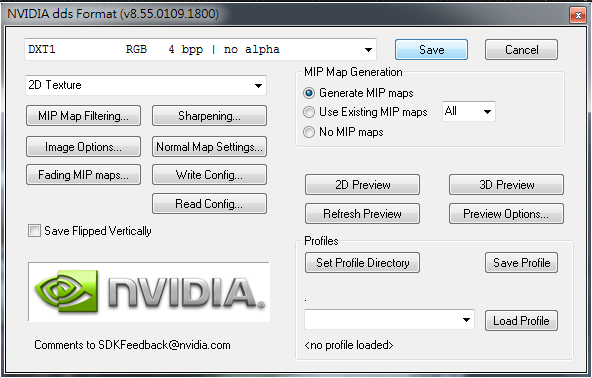
Task: Open Normal Map Settings dialog
Action: click(209, 147)
